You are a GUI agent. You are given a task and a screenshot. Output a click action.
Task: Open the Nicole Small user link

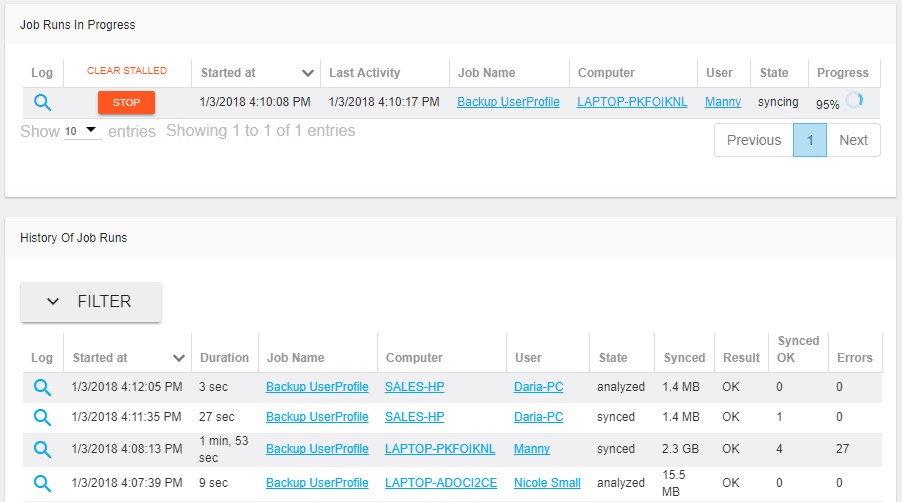(x=547, y=483)
